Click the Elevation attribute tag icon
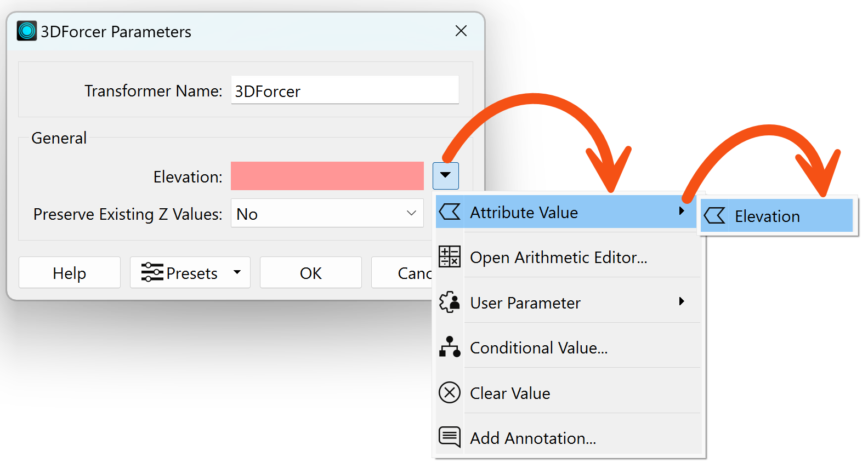The width and height of the screenshot is (868, 468). coord(714,215)
